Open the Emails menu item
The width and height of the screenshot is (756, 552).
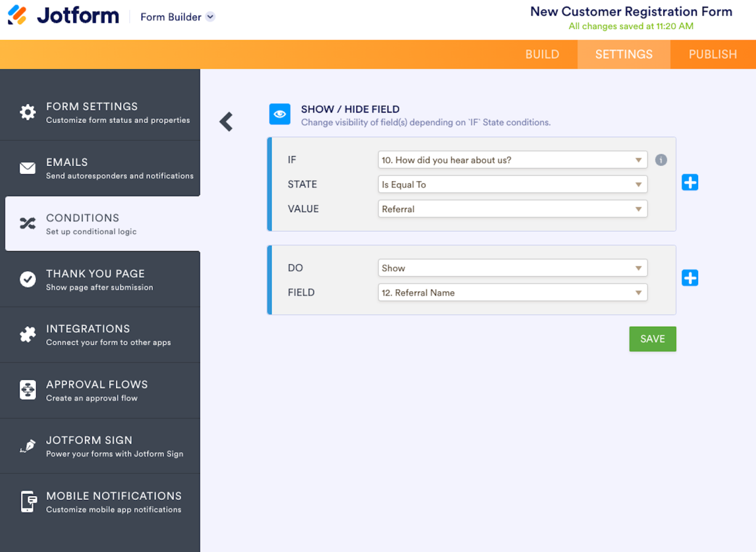100,168
